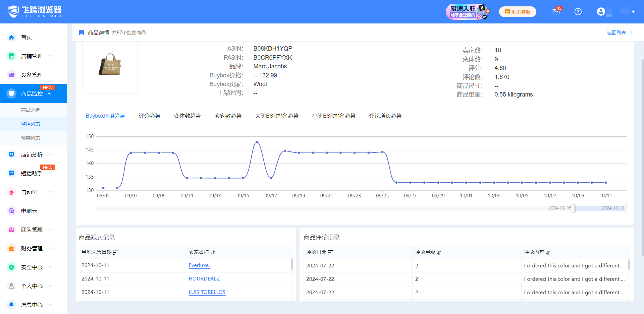Viewport: 644px width, 314px height.
Task: Expand the 个人中心 menu chevron
Action: pos(51,286)
